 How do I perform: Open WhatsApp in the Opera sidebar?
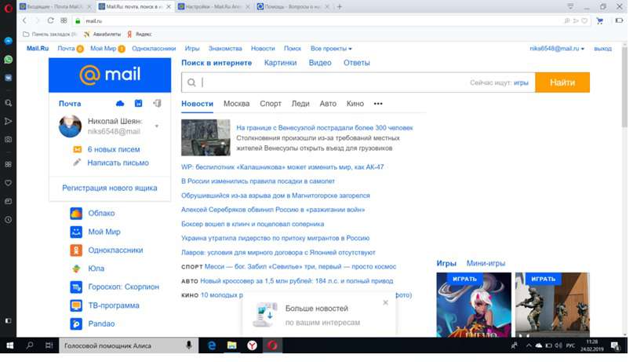9,59
